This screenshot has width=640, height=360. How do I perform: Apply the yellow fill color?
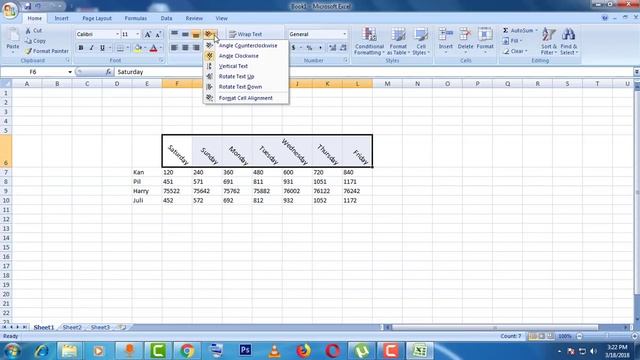(138, 48)
